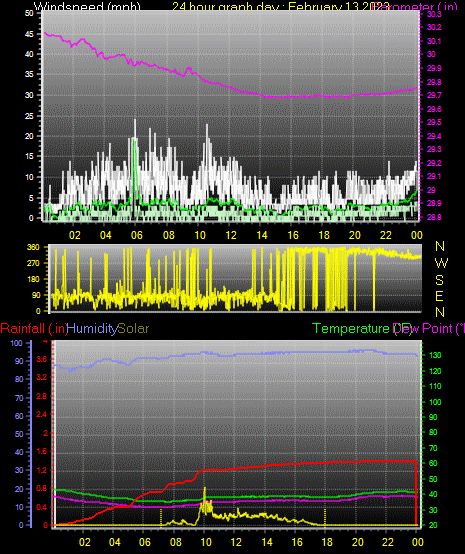The width and height of the screenshot is (465, 554).
Task: Click red rainfall axis value "0.8"
Action: [41, 489]
